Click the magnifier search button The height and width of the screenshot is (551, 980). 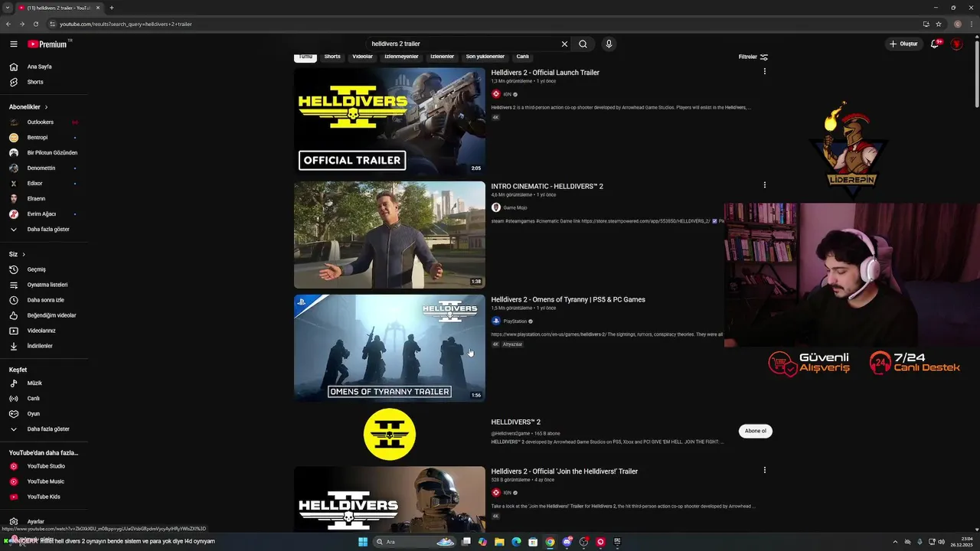tap(583, 44)
